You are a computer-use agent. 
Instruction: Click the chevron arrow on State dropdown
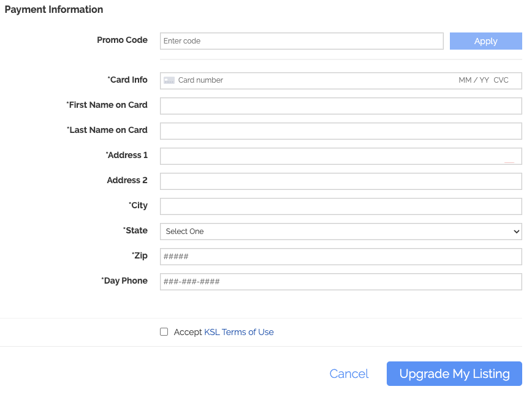(x=517, y=232)
